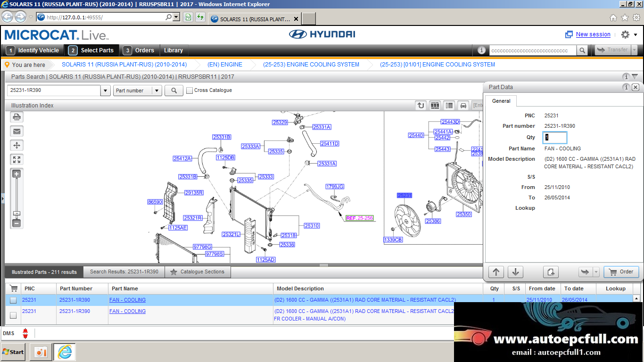This screenshot has width=644, height=362.
Task: Click FAN - COOLING link in first row
Action: (x=127, y=300)
